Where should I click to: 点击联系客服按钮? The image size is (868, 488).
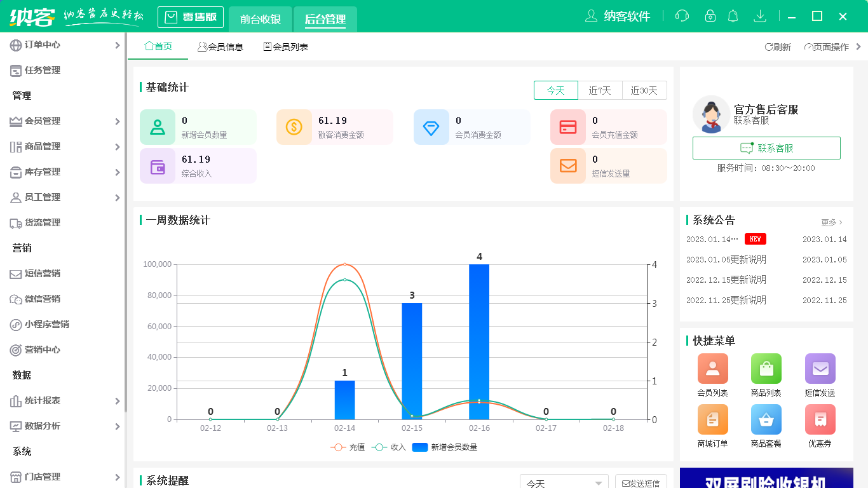pos(766,148)
